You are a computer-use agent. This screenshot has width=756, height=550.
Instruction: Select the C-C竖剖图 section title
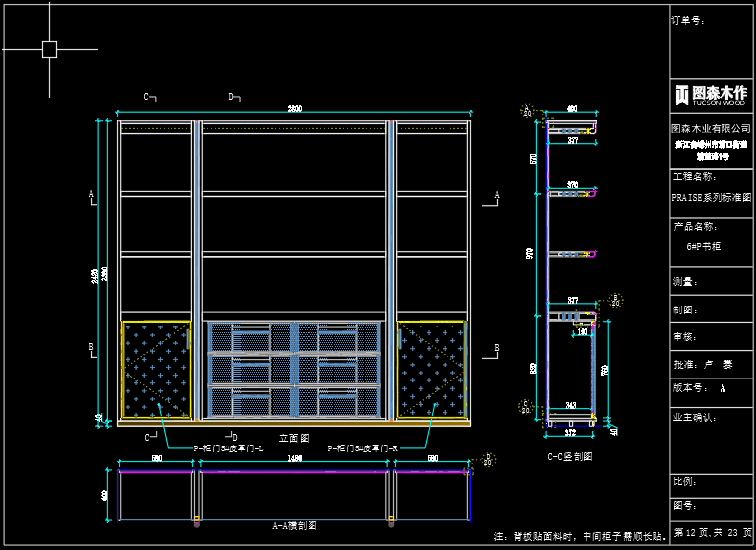point(570,457)
